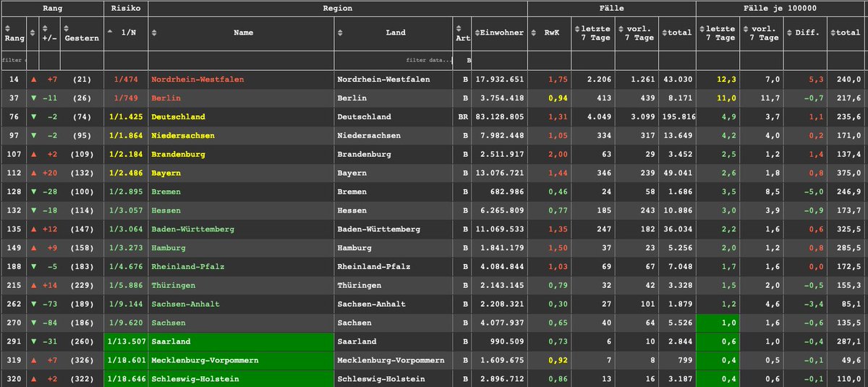
Task: Click highlighted value 12,3
Action: 726,79
